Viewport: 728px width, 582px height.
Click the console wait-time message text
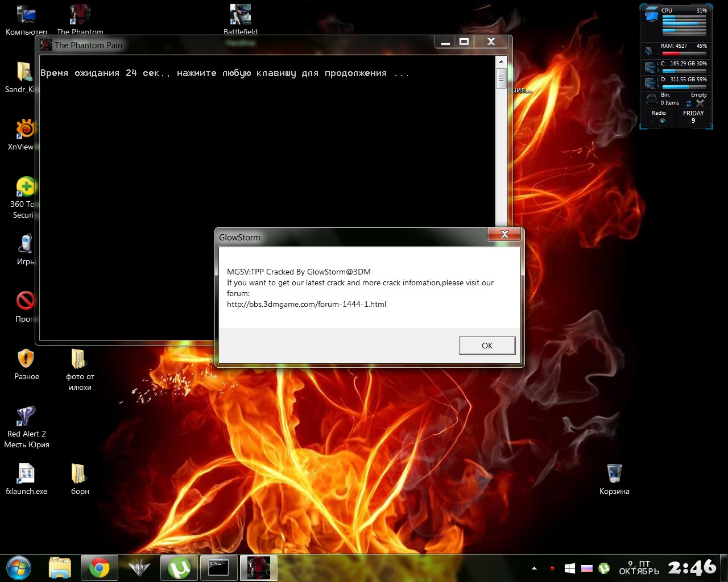pyautogui.click(x=225, y=73)
